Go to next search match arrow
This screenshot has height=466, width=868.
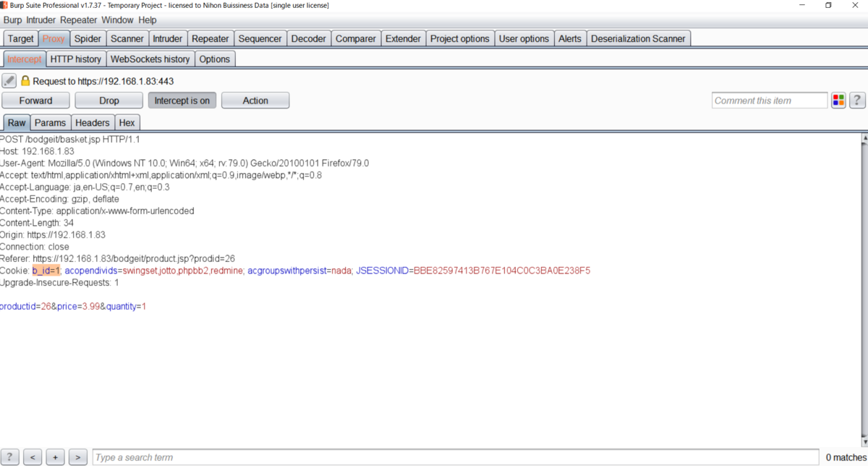pos(77,457)
